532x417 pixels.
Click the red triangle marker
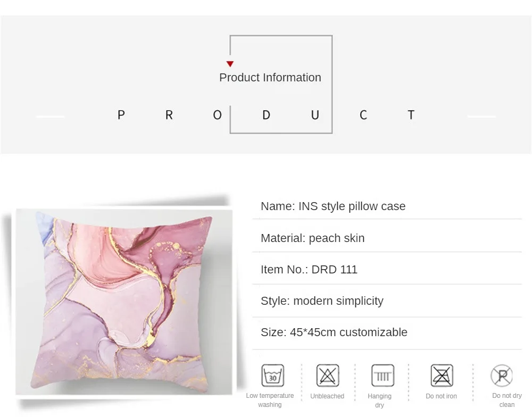(230, 64)
